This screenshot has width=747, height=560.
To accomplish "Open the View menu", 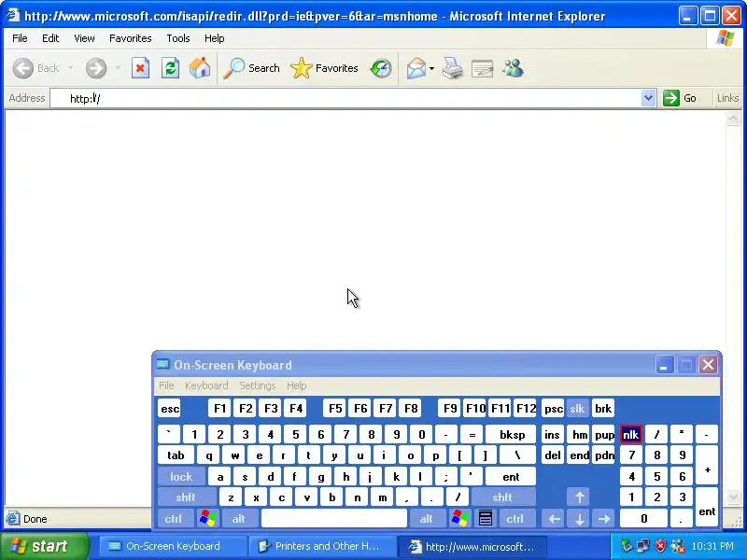I will coord(84,38).
